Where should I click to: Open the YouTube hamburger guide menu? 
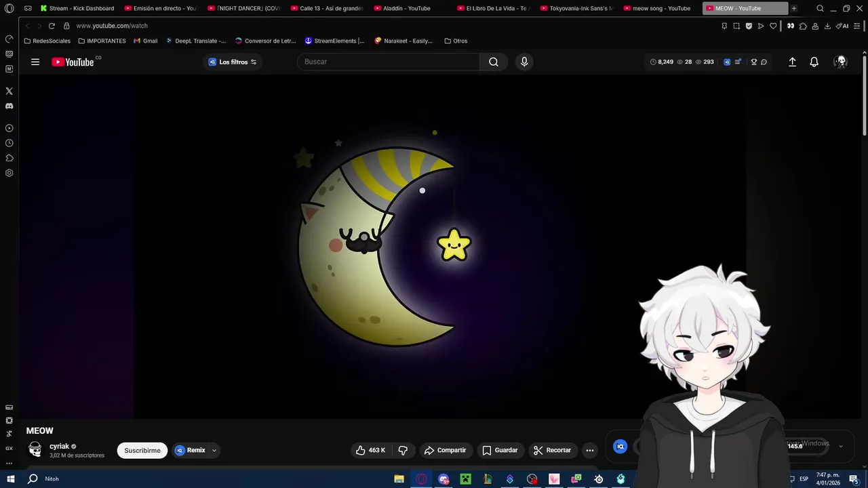35,62
